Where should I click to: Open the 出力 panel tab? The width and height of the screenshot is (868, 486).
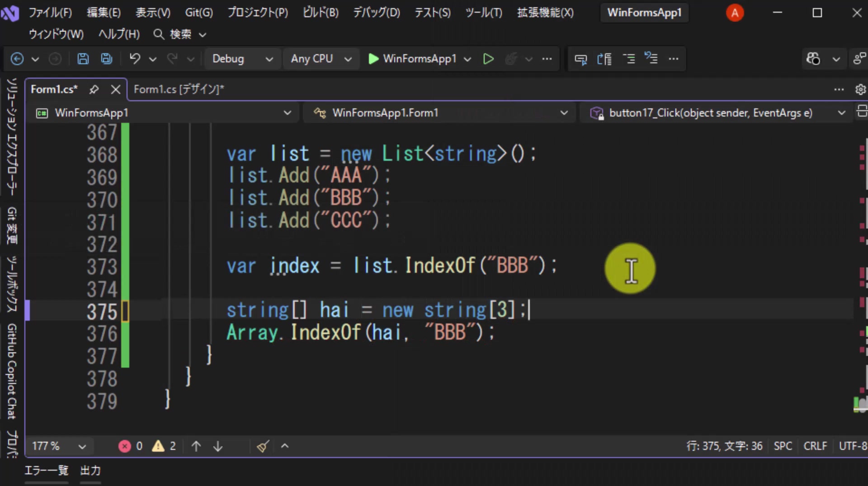tap(90, 471)
